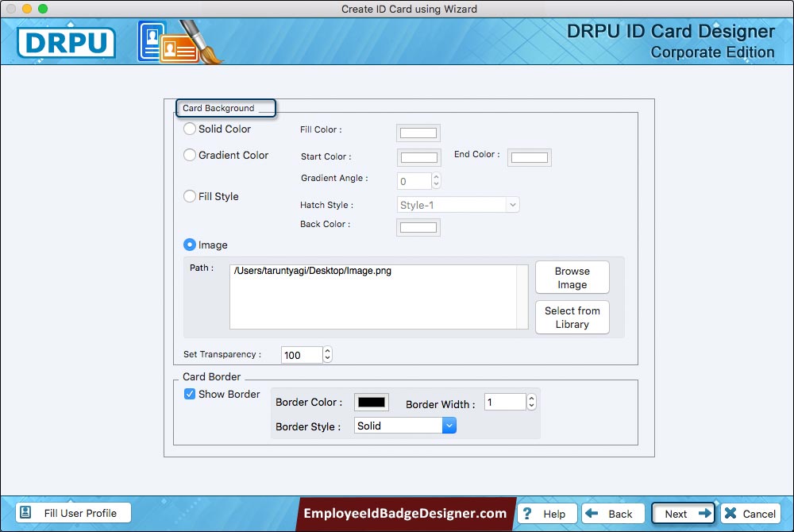Viewport: 794px width, 532px height.
Task: Click the Border Width value field
Action: pyautogui.click(x=505, y=402)
